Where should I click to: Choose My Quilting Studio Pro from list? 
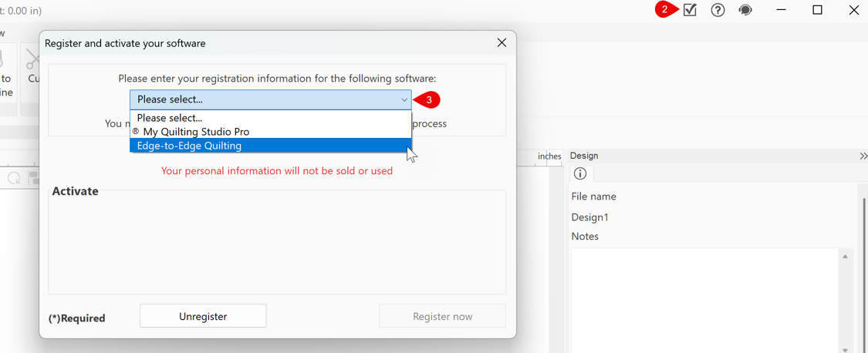tap(271, 132)
